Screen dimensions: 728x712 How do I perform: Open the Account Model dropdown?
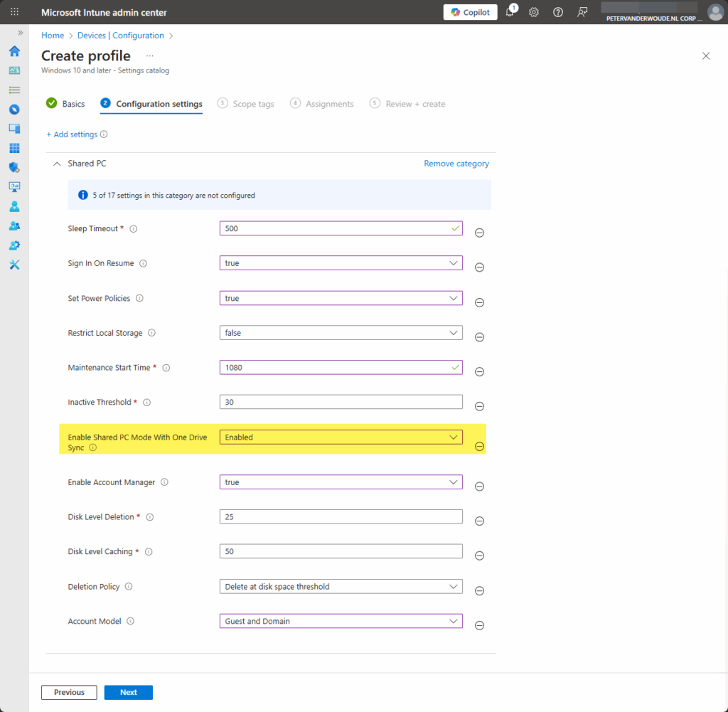pos(341,621)
